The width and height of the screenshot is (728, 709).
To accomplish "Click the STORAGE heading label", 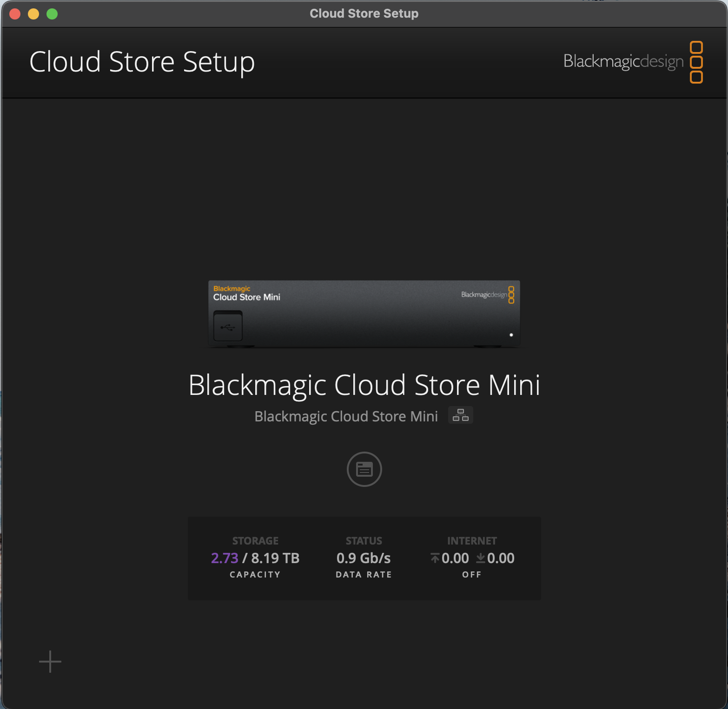I will click(255, 541).
